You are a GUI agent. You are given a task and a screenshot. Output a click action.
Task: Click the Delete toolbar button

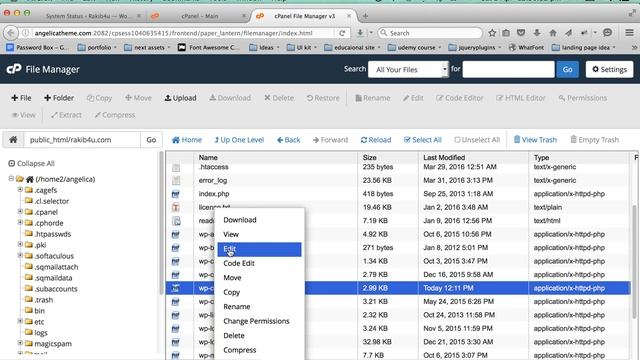(x=279, y=98)
